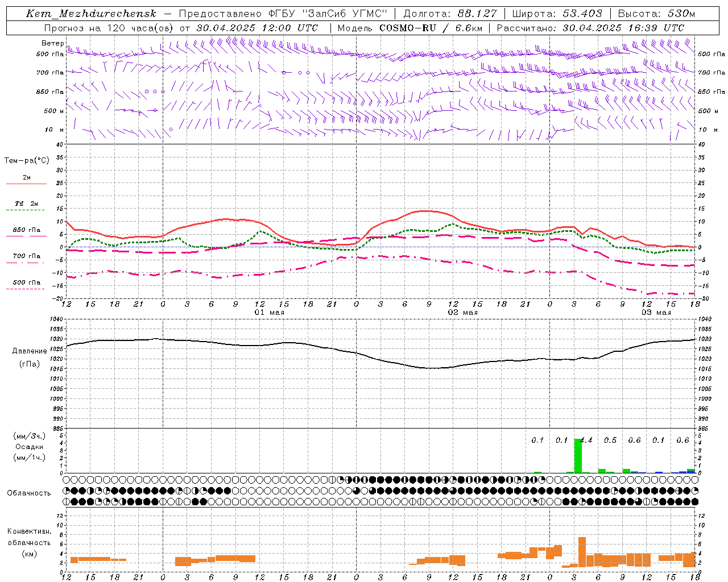Click '500 гПа' entry in temperature legend
Image resolution: width=728 pixels, height=582 pixels.
point(26,282)
